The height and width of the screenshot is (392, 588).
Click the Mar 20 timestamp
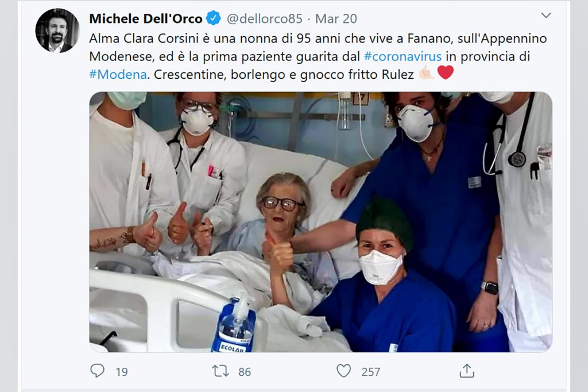[337, 18]
